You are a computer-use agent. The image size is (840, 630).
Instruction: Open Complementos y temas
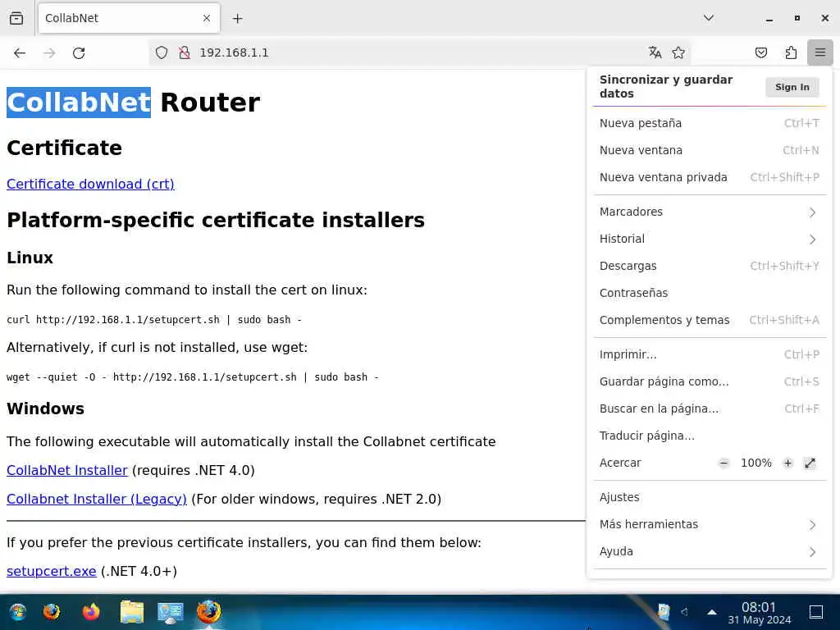(x=710, y=320)
